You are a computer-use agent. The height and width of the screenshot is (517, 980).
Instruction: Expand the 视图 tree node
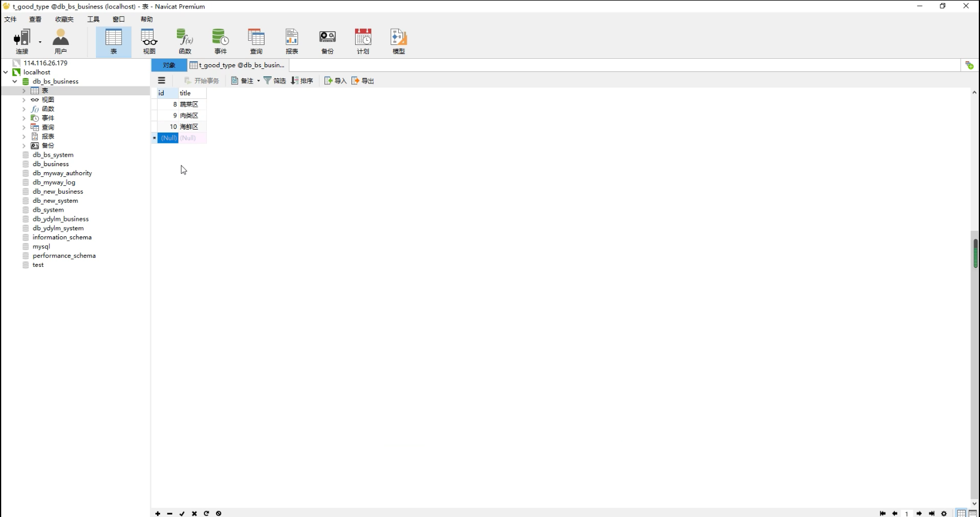[24, 100]
